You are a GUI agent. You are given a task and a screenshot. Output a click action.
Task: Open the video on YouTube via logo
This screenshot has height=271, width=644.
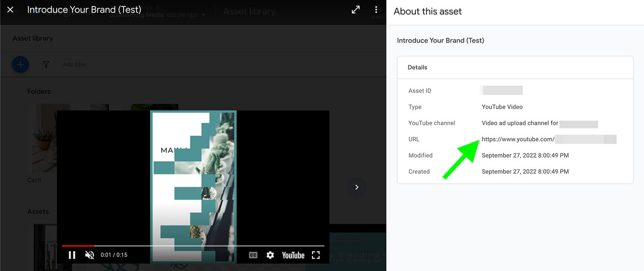293,255
